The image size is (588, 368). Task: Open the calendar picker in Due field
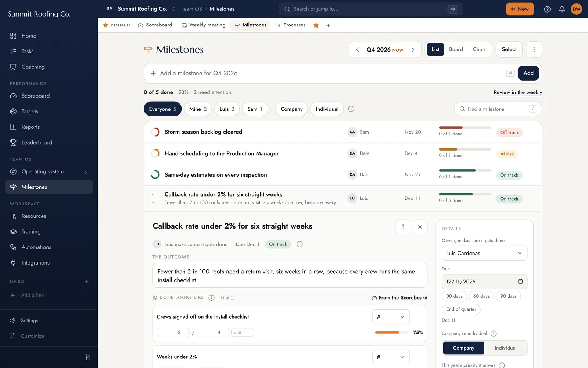(520, 282)
